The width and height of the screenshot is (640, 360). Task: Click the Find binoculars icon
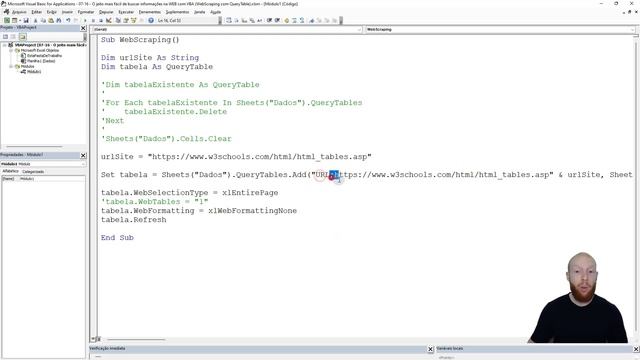click(x=59, y=20)
